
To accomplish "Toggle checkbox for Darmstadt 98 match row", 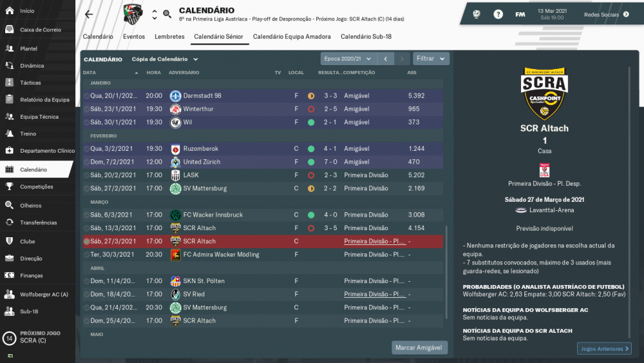I will tap(86, 96).
